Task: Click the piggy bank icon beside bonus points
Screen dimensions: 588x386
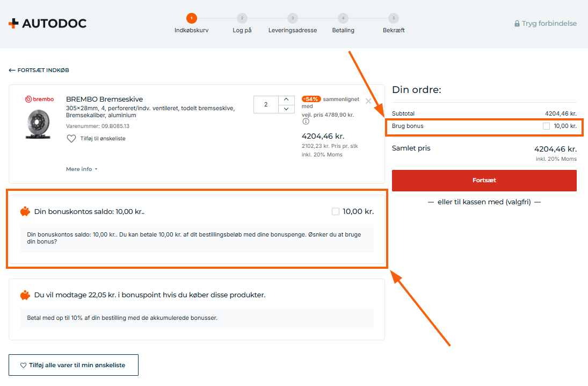Action: [25, 295]
